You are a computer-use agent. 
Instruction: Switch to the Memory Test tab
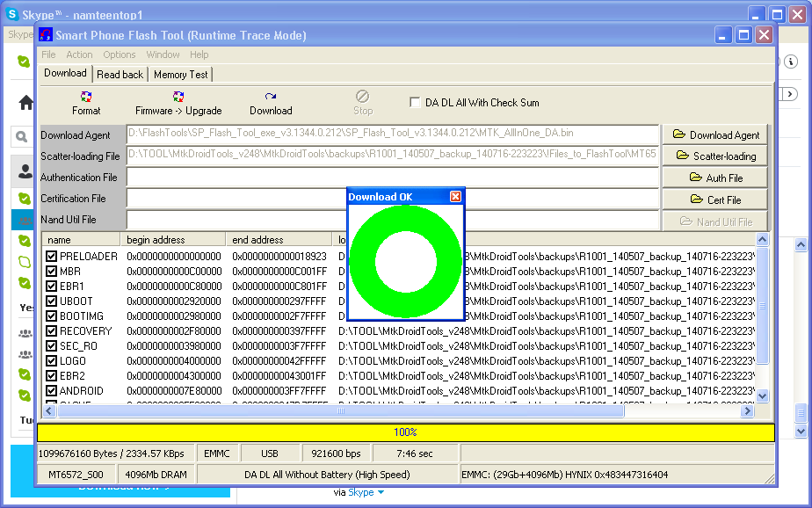tap(181, 75)
